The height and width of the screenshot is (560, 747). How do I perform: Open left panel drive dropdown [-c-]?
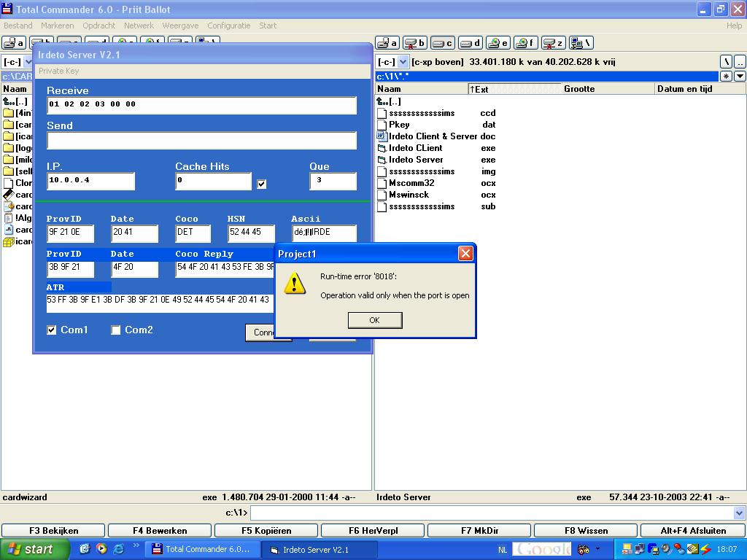(28, 62)
